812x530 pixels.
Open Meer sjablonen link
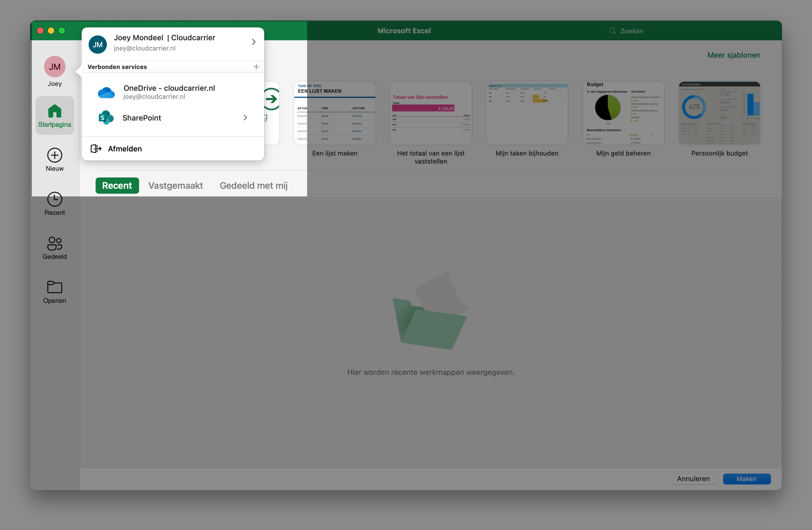point(734,55)
